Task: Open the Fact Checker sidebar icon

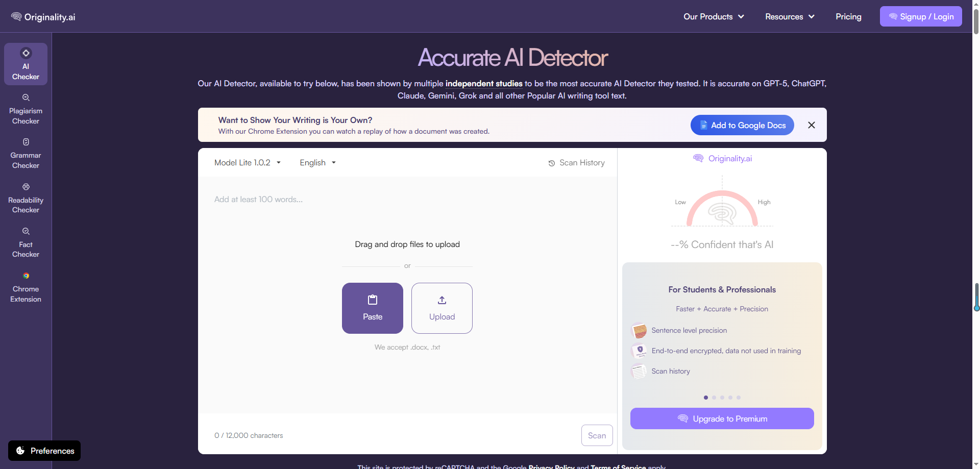Action: [x=26, y=231]
